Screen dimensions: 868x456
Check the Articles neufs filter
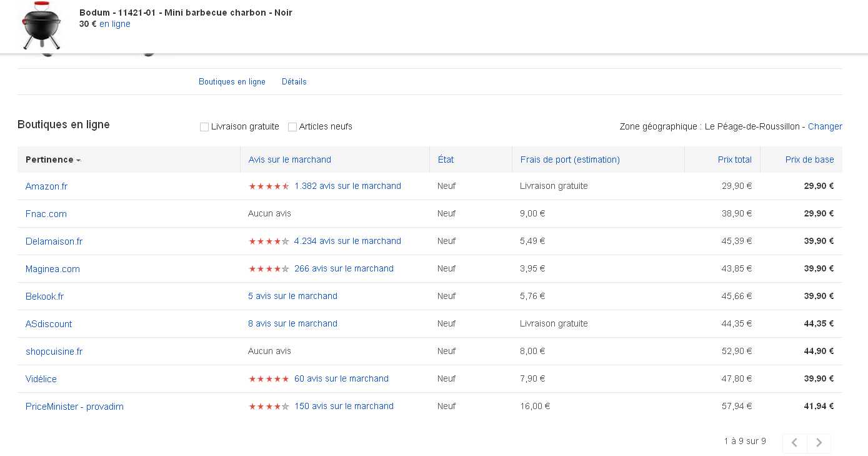[292, 127]
